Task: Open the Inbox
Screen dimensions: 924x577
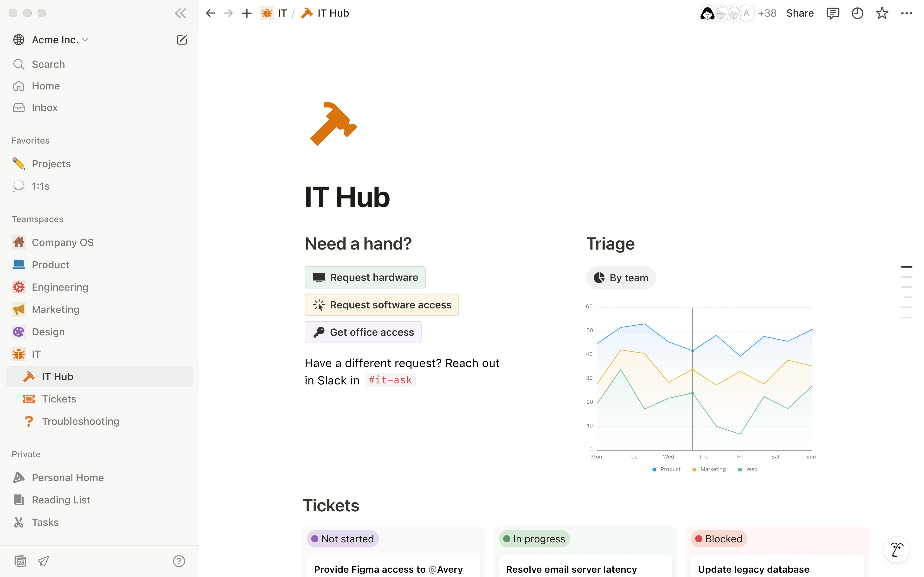Action: [45, 107]
